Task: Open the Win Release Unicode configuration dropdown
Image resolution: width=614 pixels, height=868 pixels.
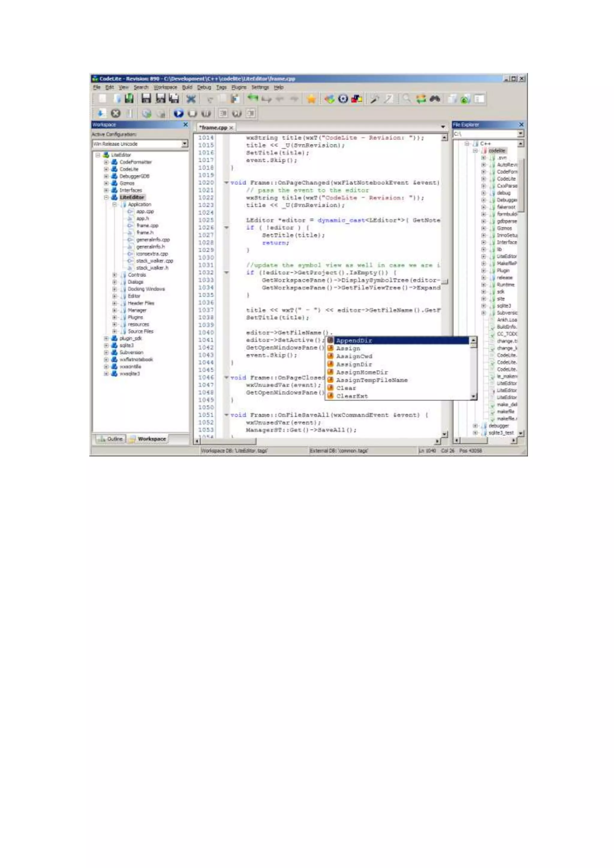Action: coord(184,144)
